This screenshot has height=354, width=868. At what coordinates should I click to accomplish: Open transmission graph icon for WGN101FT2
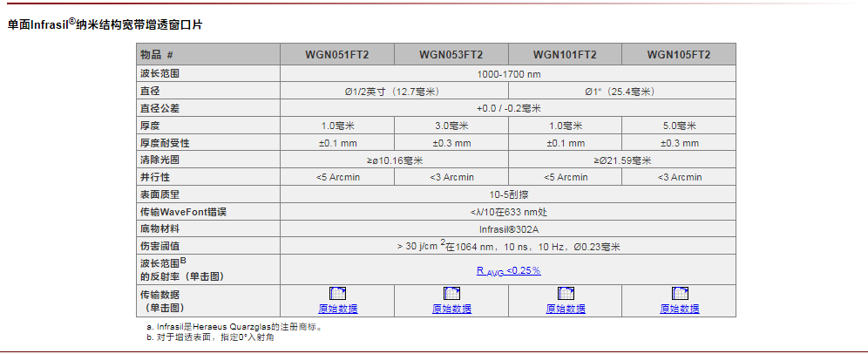click(566, 294)
